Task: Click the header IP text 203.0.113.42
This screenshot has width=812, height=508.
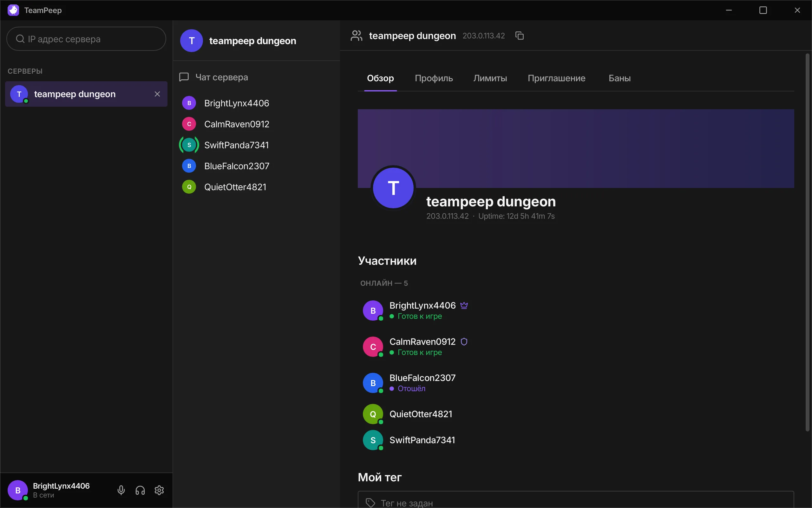Action: [483, 36]
